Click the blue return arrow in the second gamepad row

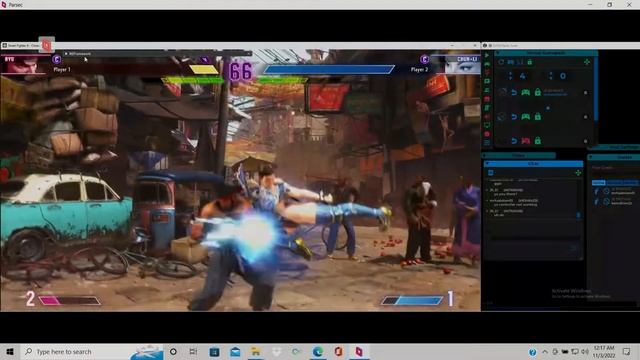pyautogui.click(x=514, y=117)
